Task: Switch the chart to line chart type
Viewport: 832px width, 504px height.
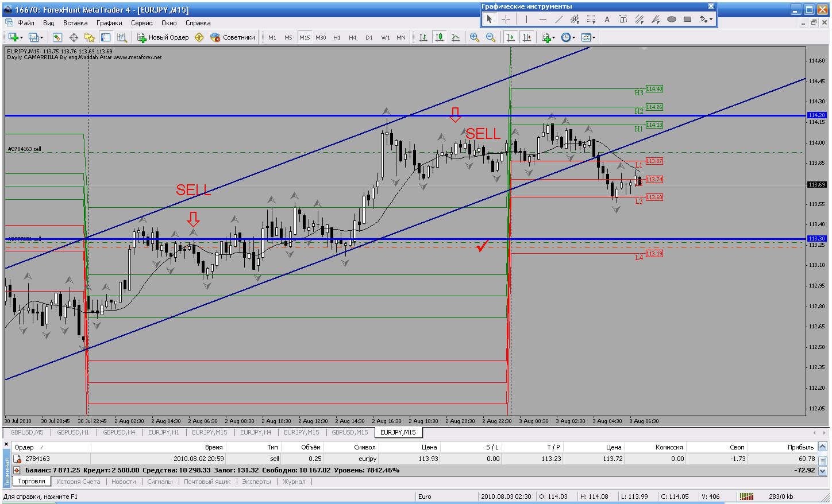Action: (x=456, y=37)
